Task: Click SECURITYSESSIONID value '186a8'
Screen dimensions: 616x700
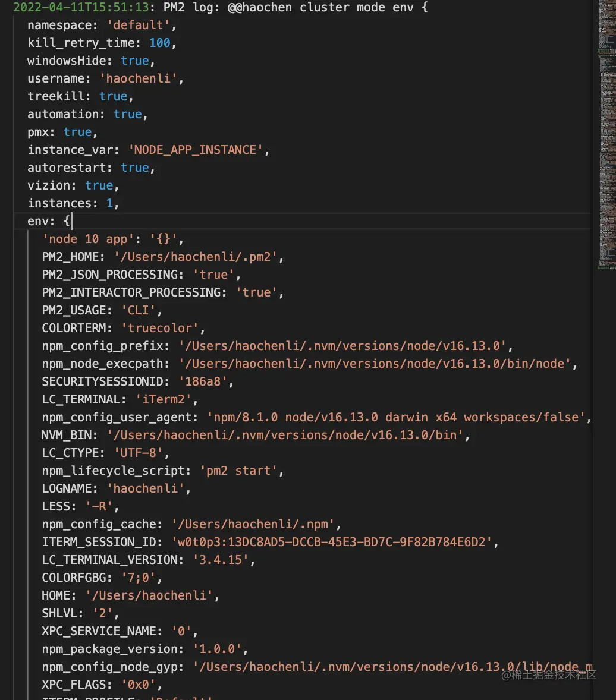Action: click(202, 381)
